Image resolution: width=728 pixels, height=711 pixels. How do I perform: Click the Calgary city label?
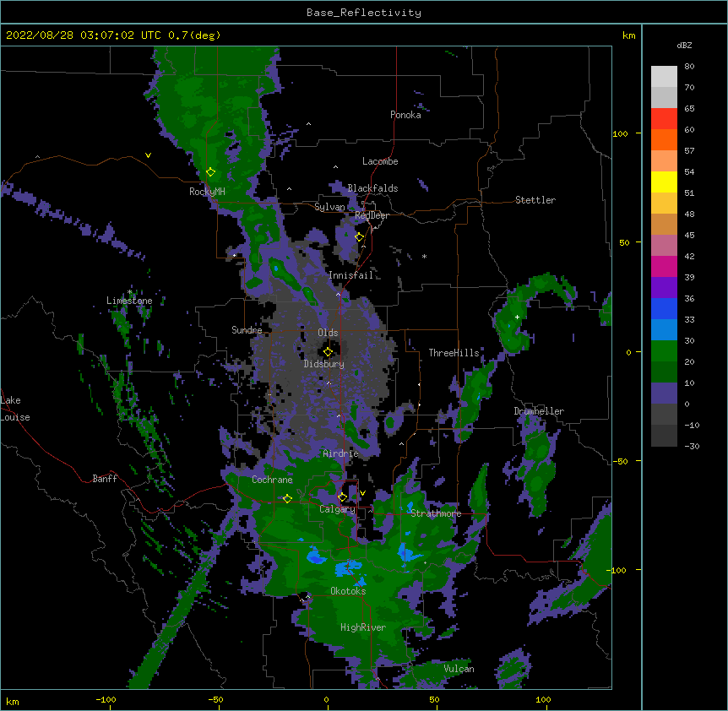pyautogui.click(x=337, y=509)
